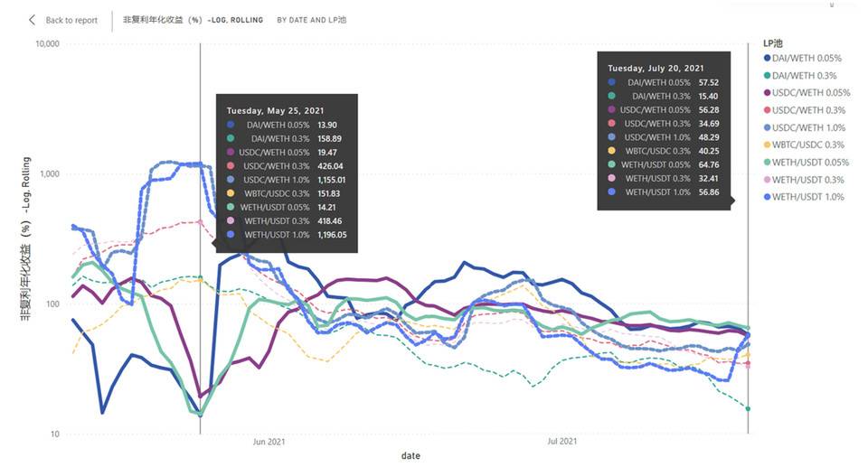The height and width of the screenshot is (467, 868).
Task: Click the Jul 2021 x-axis label
Action: (562, 442)
